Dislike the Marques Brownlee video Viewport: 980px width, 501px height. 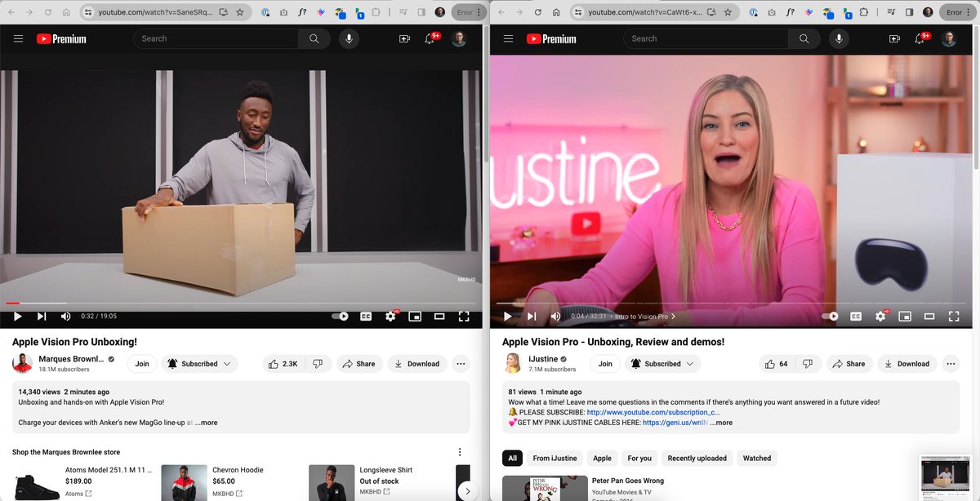coord(318,364)
